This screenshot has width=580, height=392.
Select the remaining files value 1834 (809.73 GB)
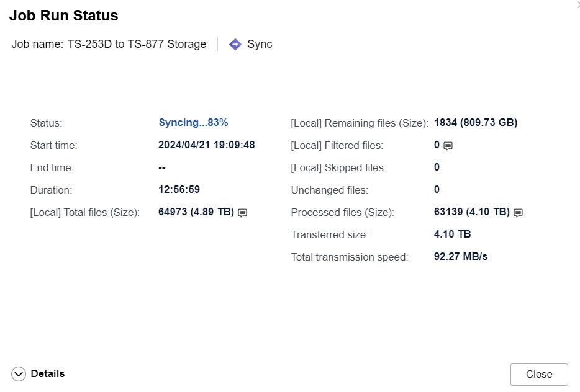coord(475,122)
